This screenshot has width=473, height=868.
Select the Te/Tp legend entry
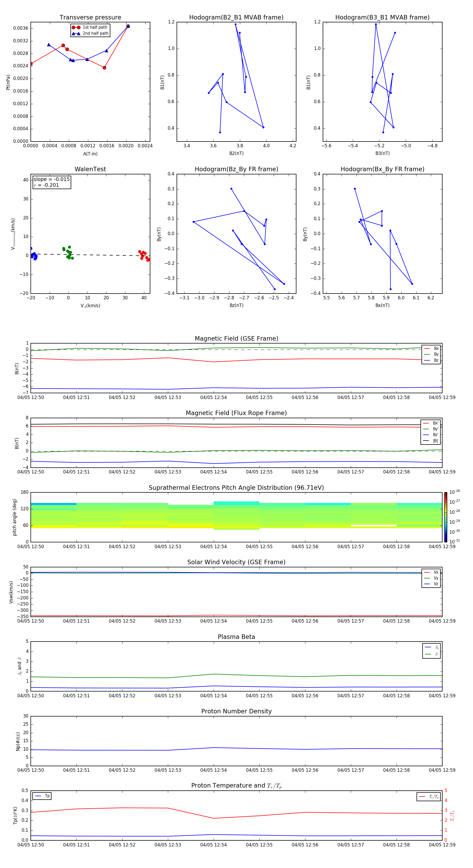click(x=429, y=796)
